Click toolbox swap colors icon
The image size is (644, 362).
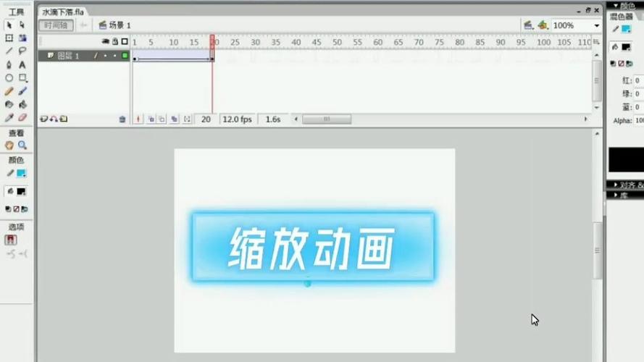pos(25,209)
